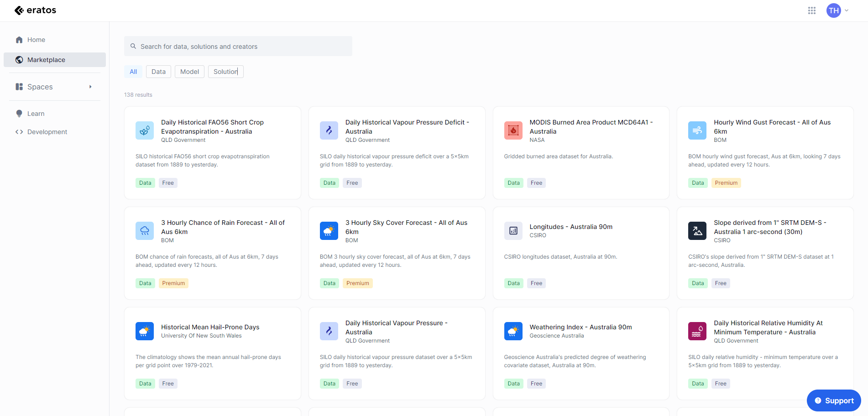Click the Support question mark icon
Viewport: 868px width, 416px height.
[818, 400]
